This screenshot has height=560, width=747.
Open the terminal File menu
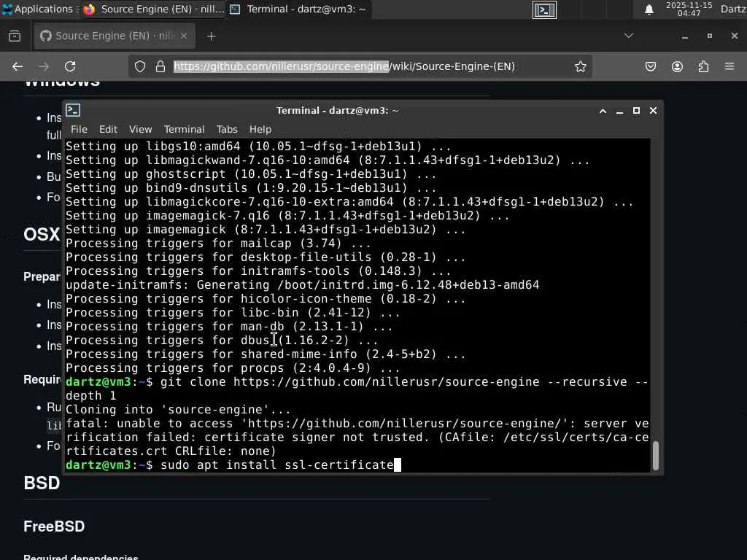point(79,130)
